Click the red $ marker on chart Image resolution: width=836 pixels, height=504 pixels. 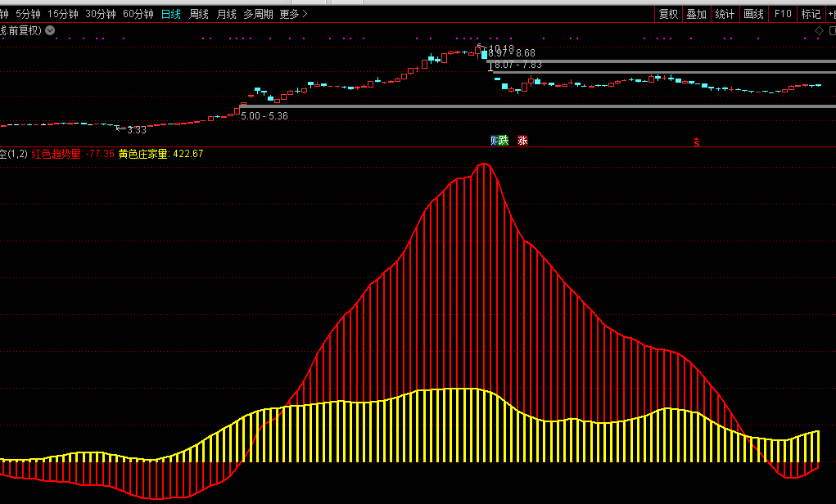pyautogui.click(x=697, y=142)
